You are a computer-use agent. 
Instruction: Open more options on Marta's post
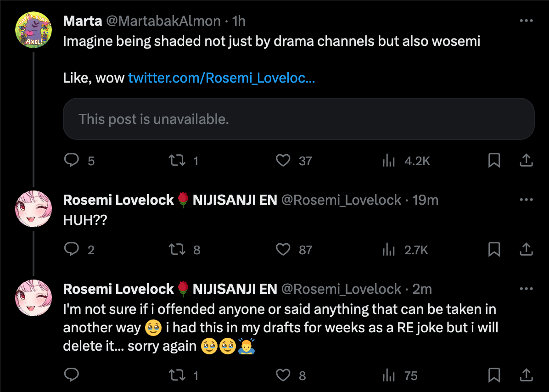coord(526,21)
